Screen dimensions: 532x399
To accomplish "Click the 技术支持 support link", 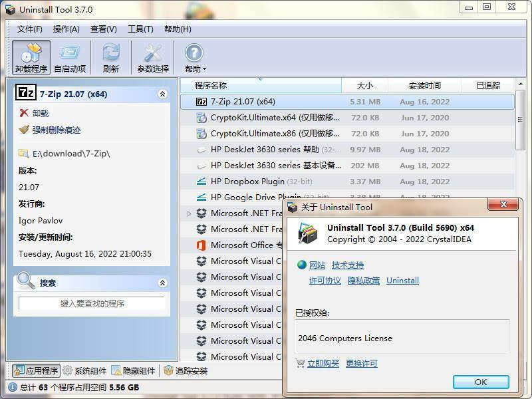I will point(348,265).
